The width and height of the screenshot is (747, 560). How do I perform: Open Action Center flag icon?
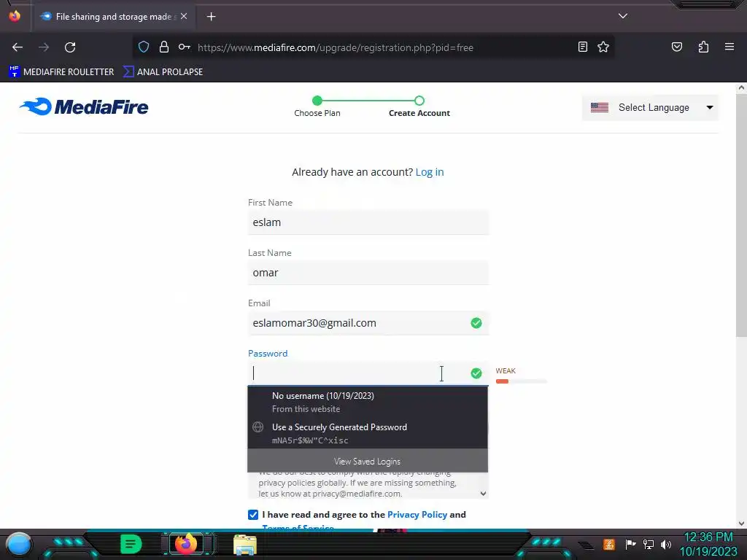(x=630, y=544)
